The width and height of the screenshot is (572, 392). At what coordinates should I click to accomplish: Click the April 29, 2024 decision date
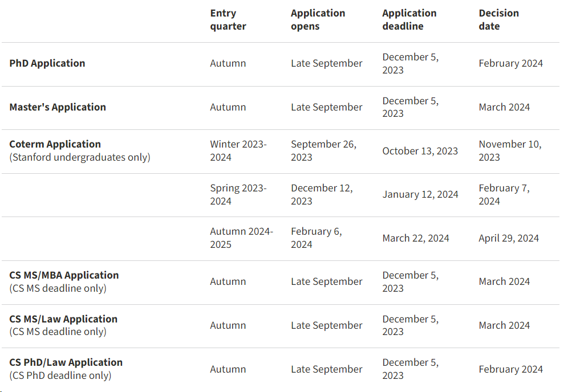pos(509,238)
